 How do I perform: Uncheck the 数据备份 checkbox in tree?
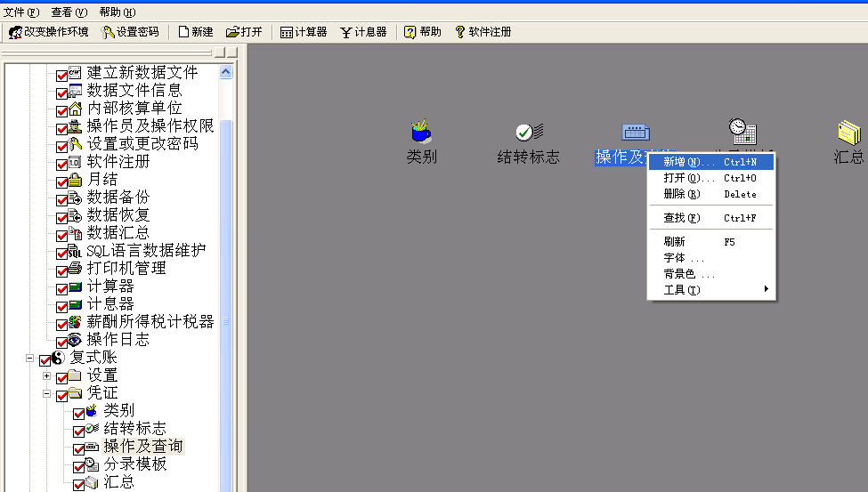click(x=62, y=199)
